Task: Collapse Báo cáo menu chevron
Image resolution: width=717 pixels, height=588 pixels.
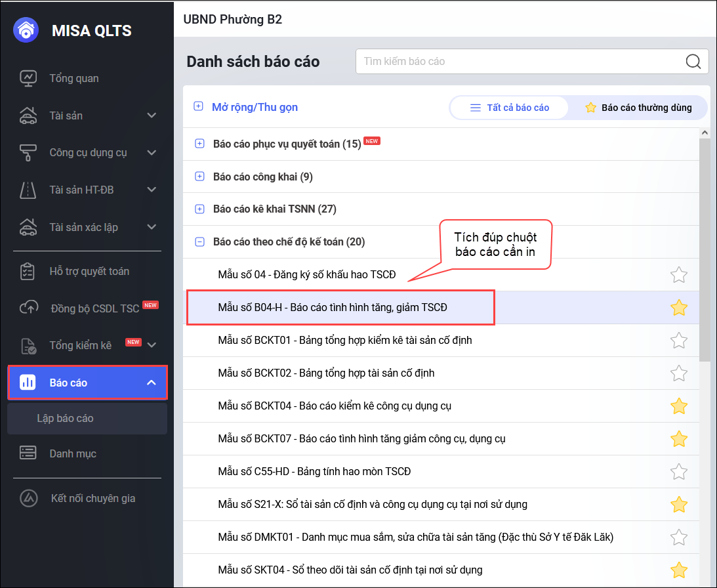Action: click(152, 383)
